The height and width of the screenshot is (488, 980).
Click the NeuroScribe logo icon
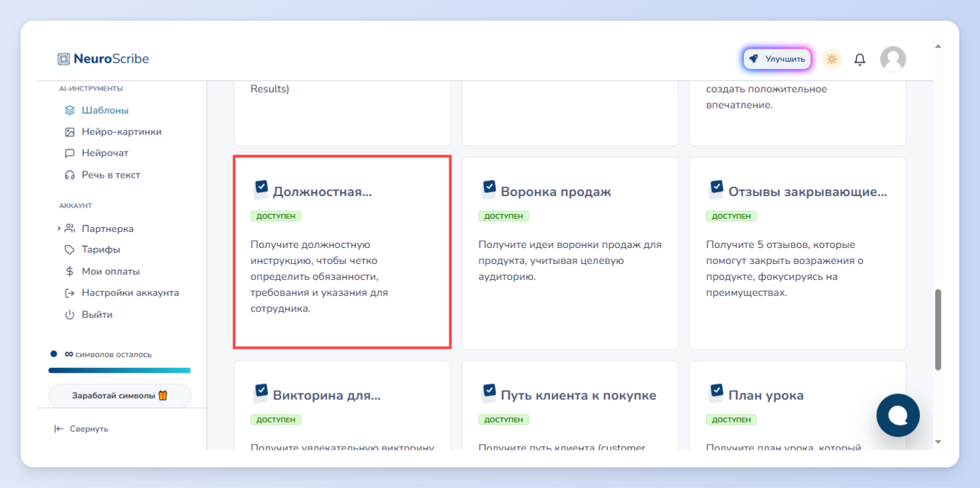[x=63, y=59]
